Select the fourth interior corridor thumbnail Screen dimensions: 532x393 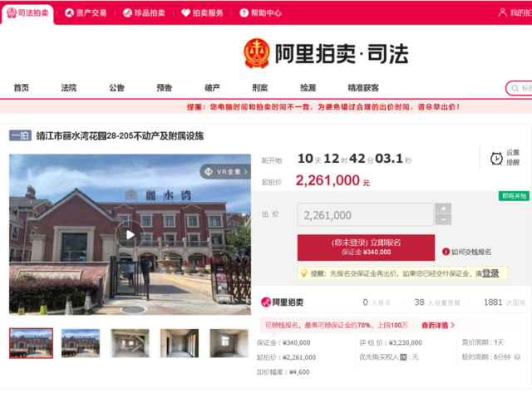point(180,343)
